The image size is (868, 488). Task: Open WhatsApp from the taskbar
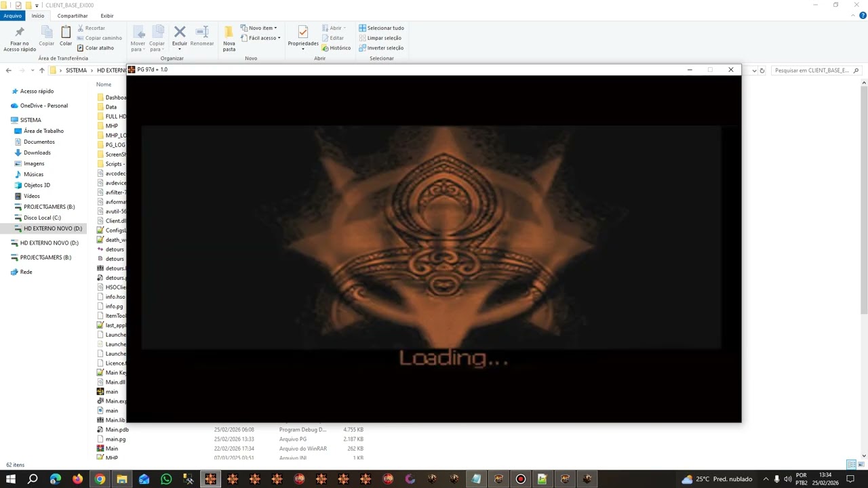click(x=166, y=479)
